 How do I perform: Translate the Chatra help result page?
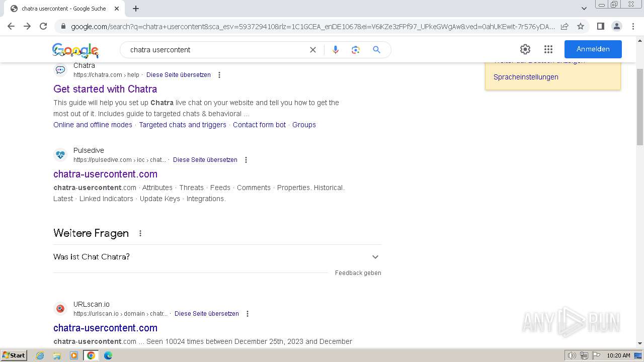(x=179, y=75)
